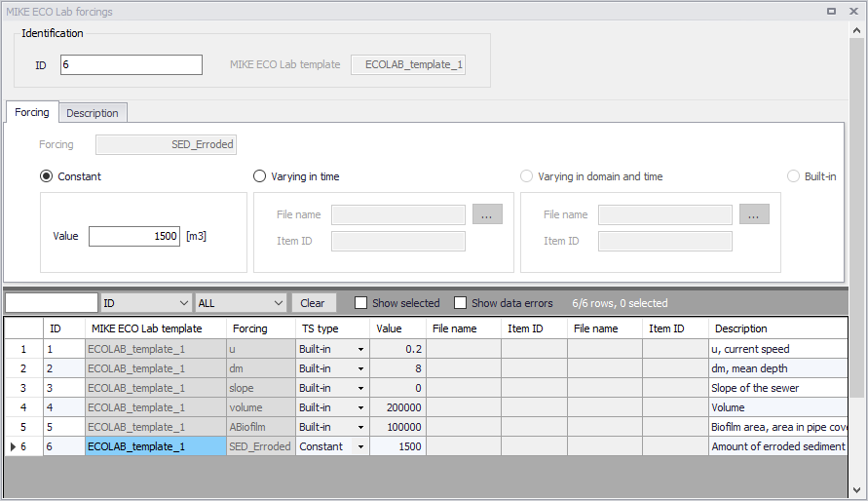Select row header 5 in the table

coord(23,427)
